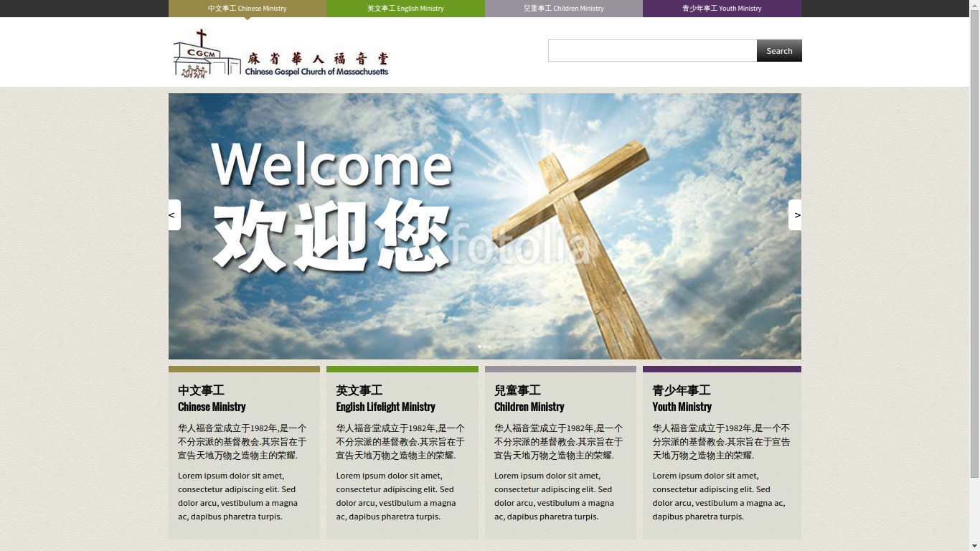The image size is (980, 551).
Task: Click the green color bar above English Lifelight Ministry
Action: pyautogui.click(x=402, y=369)
